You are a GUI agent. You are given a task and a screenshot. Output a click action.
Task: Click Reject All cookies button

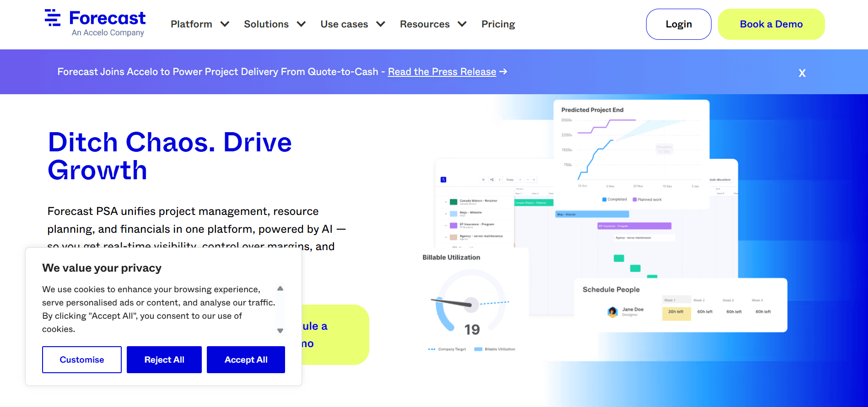click(164, 359)
